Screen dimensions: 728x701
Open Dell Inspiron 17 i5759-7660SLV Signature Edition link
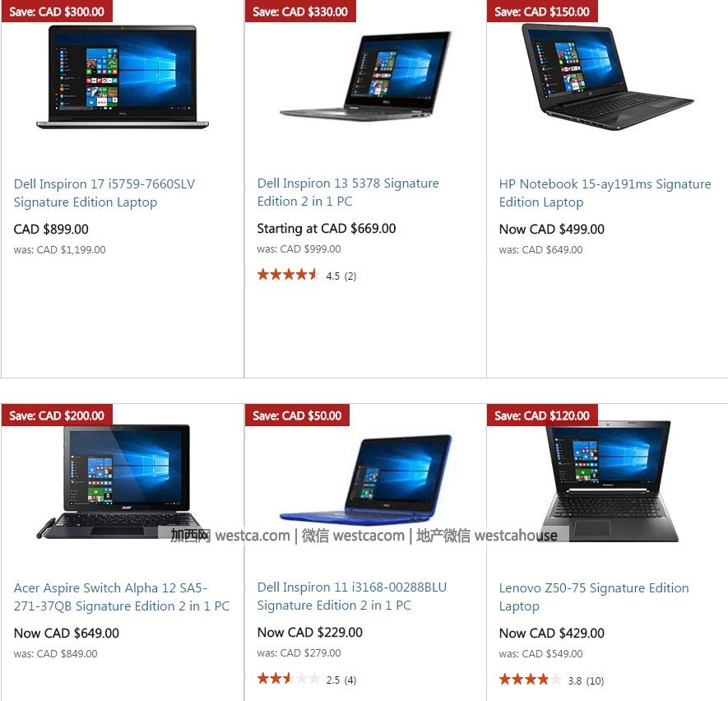[x=104, y=193]
